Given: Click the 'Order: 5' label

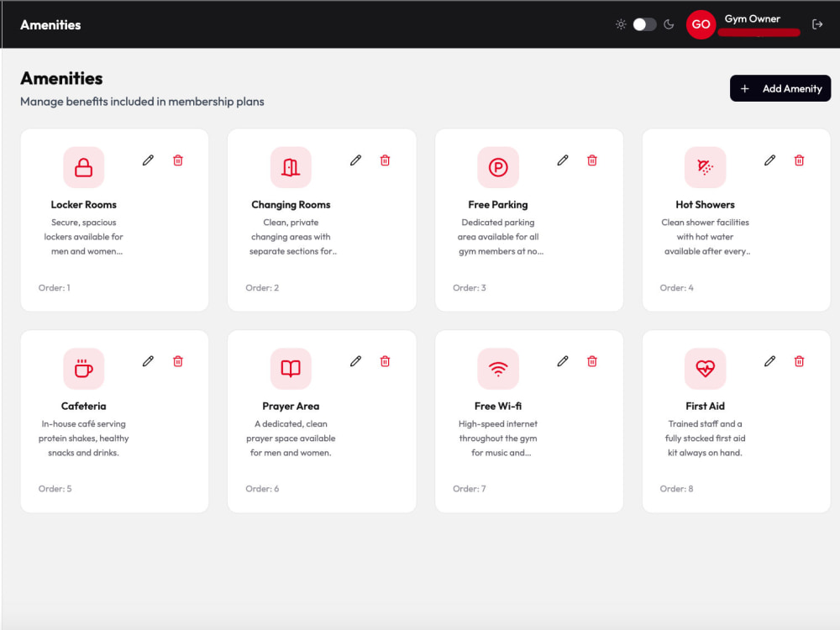Looking at the screenshot, I should click(55, 489).
